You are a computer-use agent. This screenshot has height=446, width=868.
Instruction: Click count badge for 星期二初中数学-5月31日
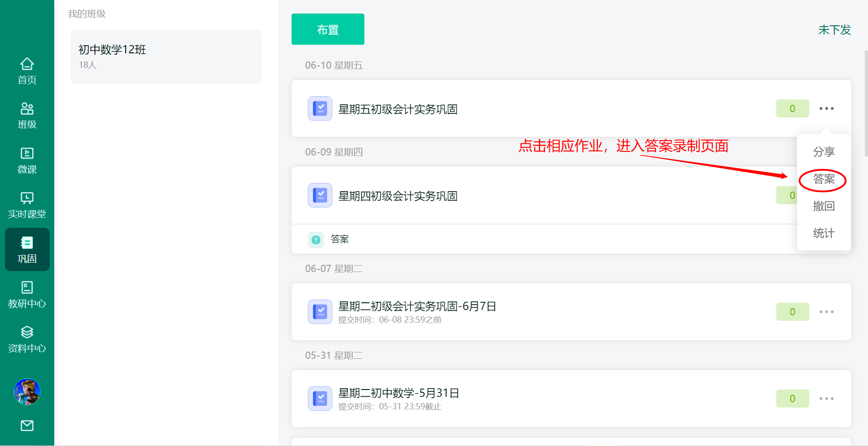click(793, 399)
